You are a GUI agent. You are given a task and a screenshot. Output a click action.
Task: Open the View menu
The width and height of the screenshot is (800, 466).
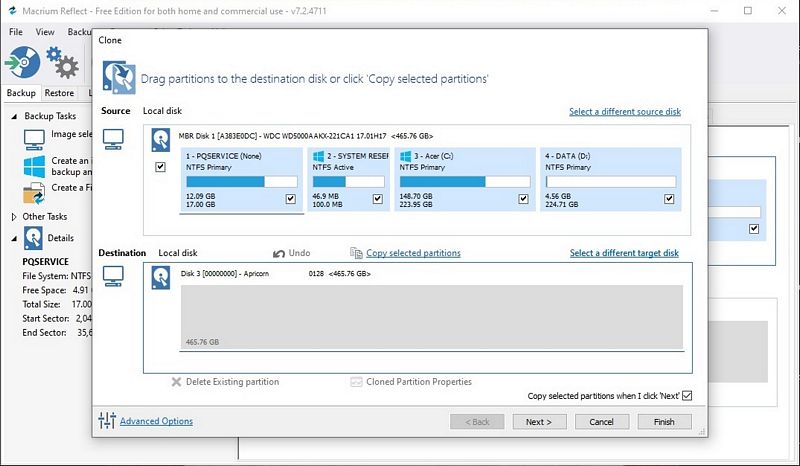point(45,32)
